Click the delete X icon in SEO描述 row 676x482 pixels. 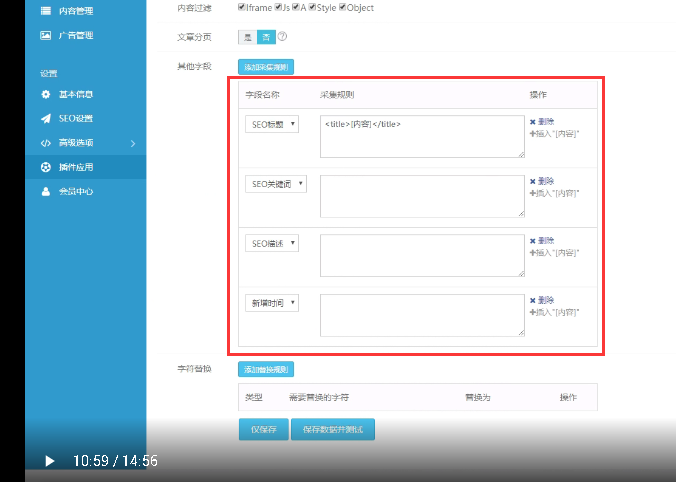click(x=532, y=241)
